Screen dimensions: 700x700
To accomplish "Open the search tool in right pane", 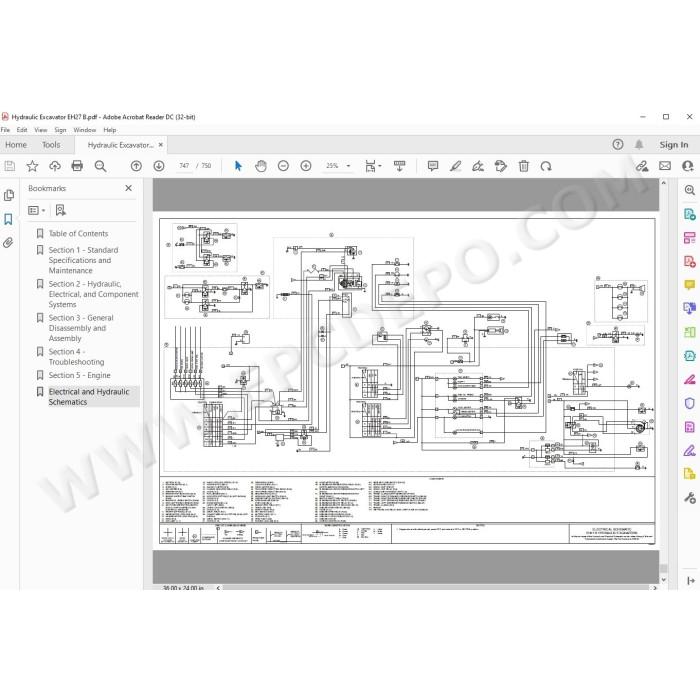I will point(690,190).
